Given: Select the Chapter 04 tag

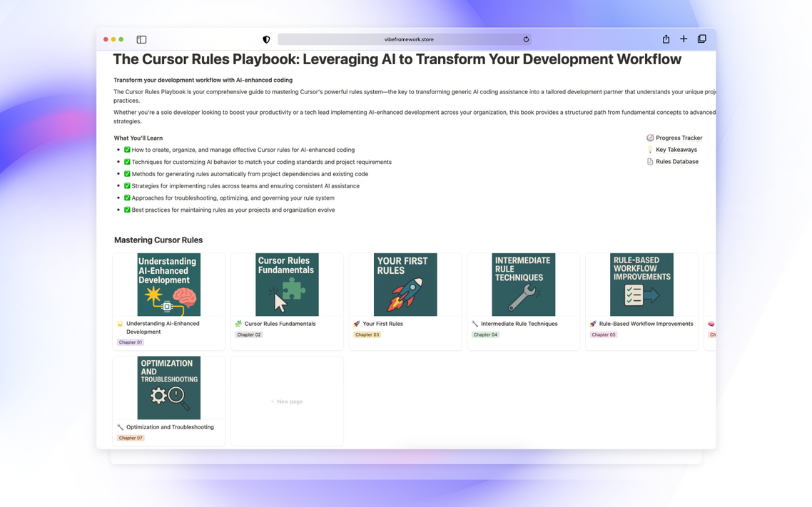Looking at the screenshot, I should (x=485, y=334).
